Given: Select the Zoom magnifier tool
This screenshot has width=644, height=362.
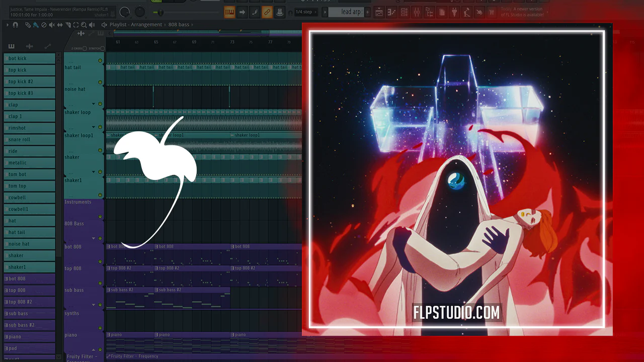Looking at the screenshot, I should [x=84, y=25].
